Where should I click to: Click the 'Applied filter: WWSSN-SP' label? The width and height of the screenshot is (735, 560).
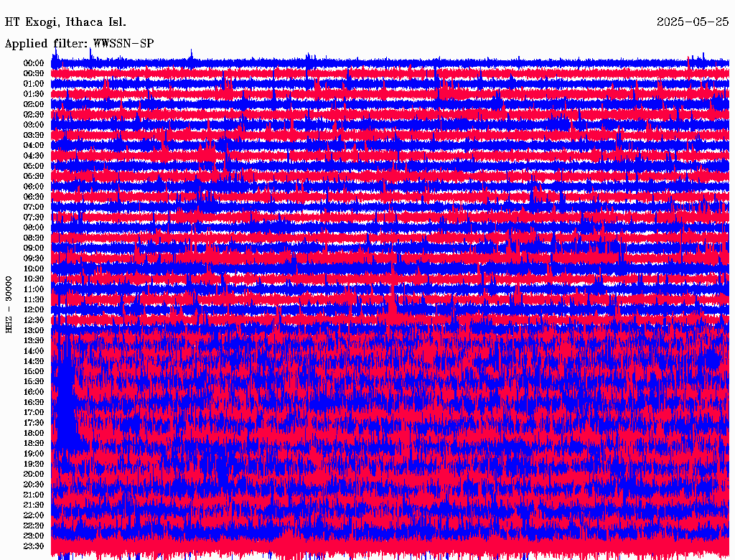(x=79, y=44)
